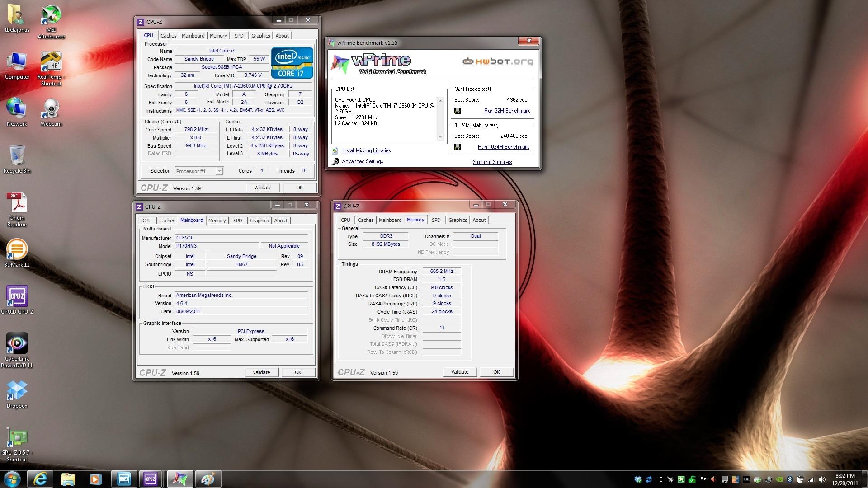Open About tab in Mainboard CPU-Z window
Image resolution: width=868 pixels, height=488 pixels.
[280, 221]
